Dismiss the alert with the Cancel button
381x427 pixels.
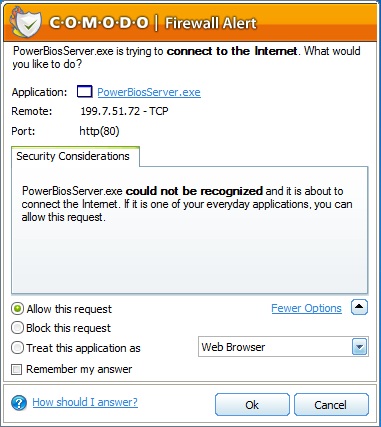[331, 405]
